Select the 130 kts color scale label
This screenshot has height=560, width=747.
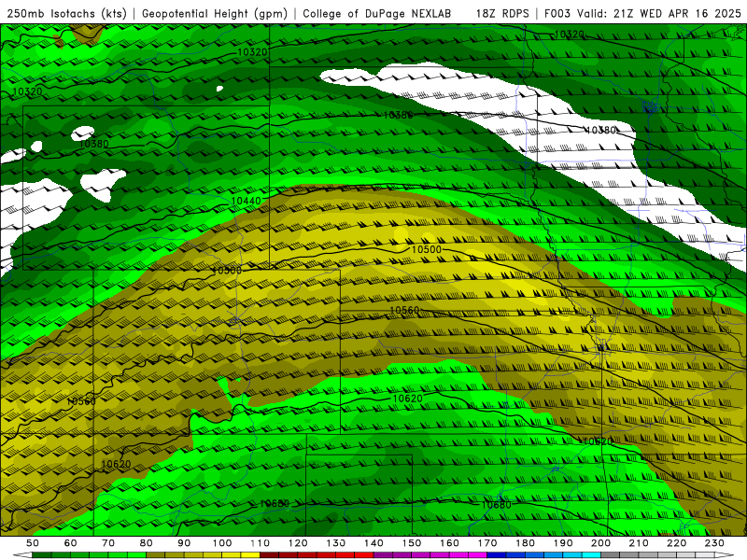coord(336,543)
